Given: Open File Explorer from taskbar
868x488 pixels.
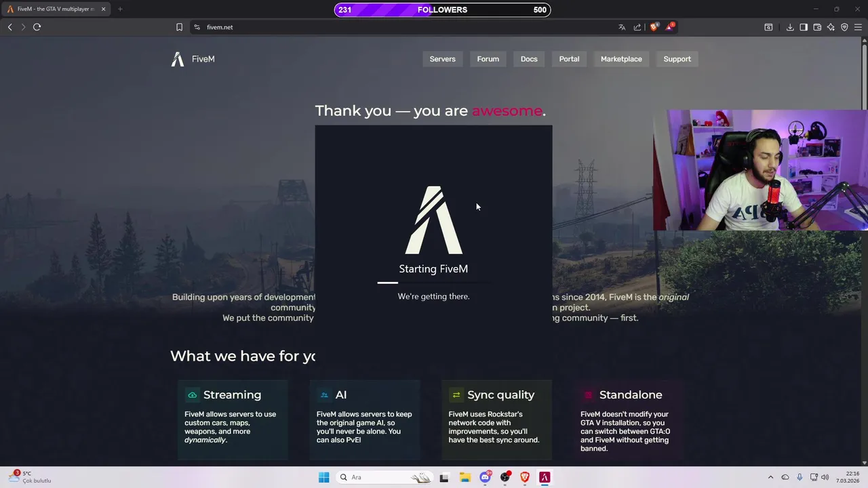Looking at the screenshot, I should pyautogui.click(x=465, y=477).
